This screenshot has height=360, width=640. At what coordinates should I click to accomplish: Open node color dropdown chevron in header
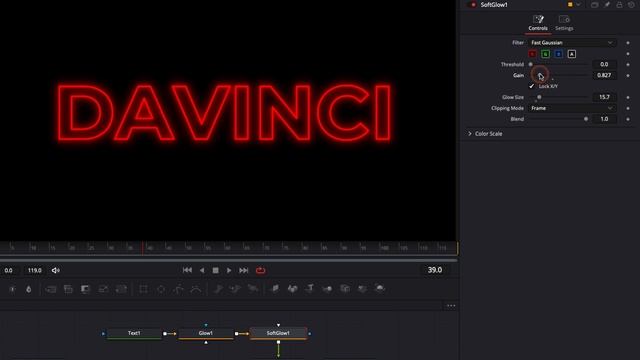[x=578, y=4]
